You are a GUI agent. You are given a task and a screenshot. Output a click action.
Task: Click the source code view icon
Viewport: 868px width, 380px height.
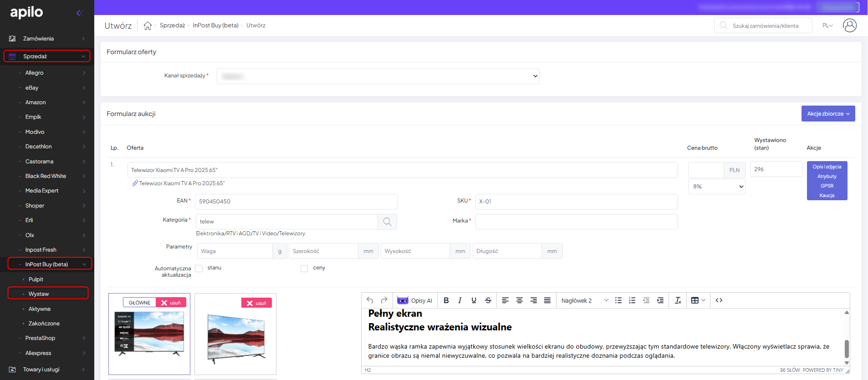pos(719,300)
